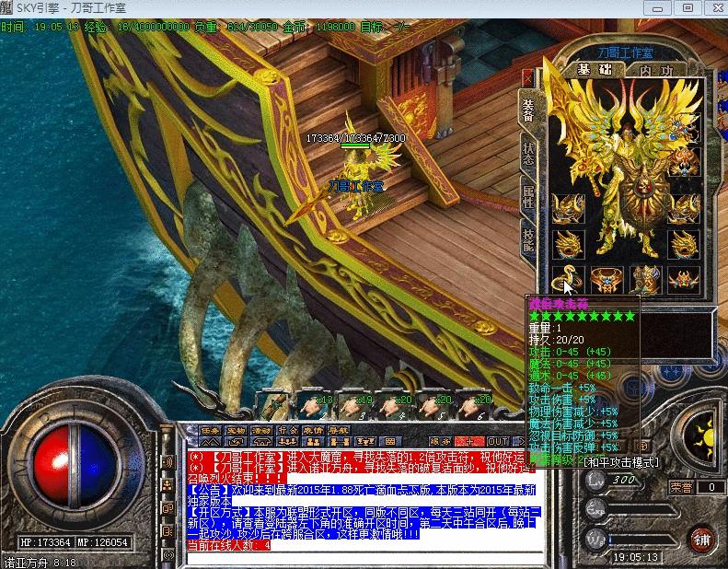The width and height of the screenshot is (728, 569).
Task: Click the chat input field at bottom
Action: pyautogui.click(x=364, y=558)
